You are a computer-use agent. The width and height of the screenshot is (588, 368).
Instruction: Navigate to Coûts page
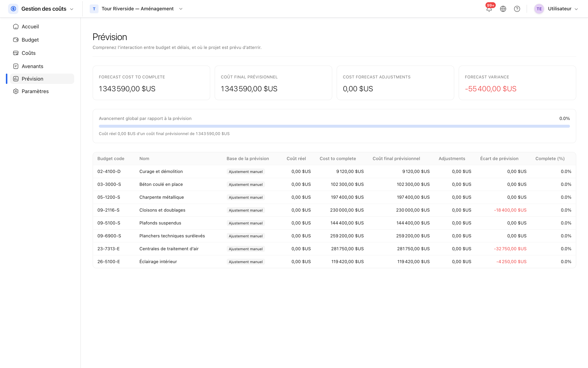(42, 53)
